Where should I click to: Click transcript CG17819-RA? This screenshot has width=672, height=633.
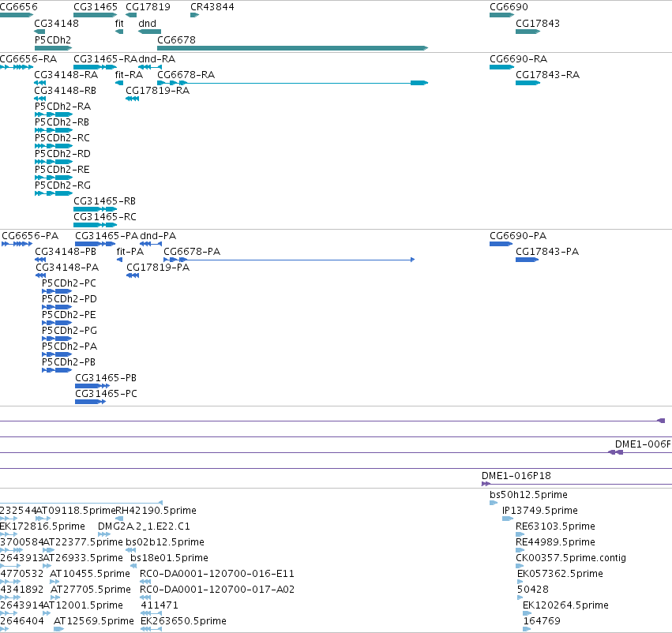[x=157, y=90]
